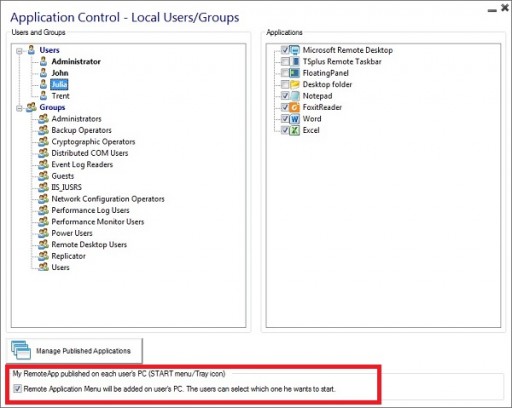Close the Application Control window
This screenshot has height=408, width=512.
(x=505, y=8)
